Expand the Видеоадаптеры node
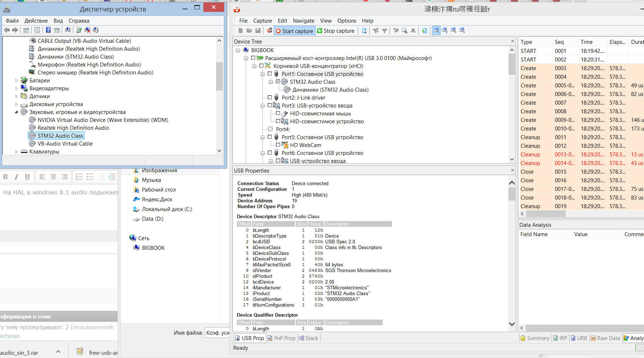 [x=16, y=88]
